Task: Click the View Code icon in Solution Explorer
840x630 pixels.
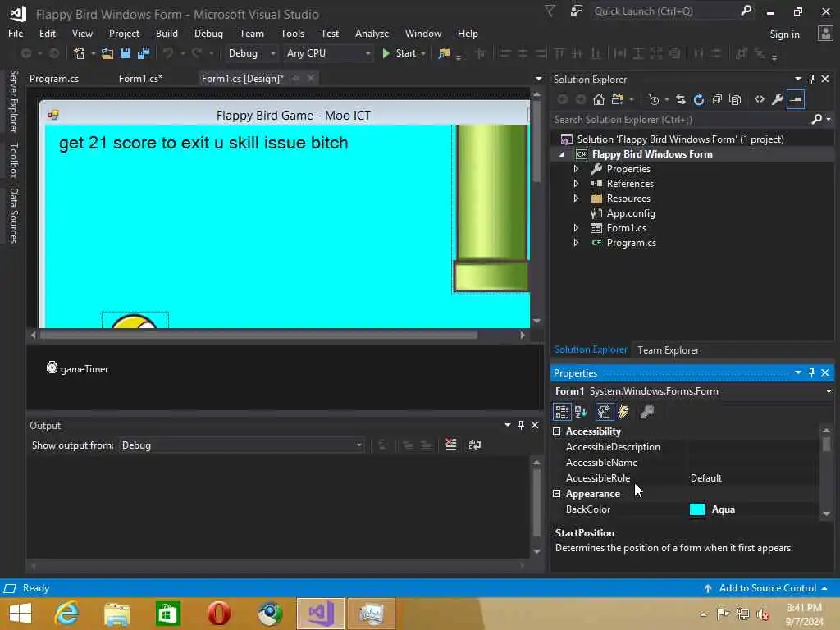Action: click(759, 99)
